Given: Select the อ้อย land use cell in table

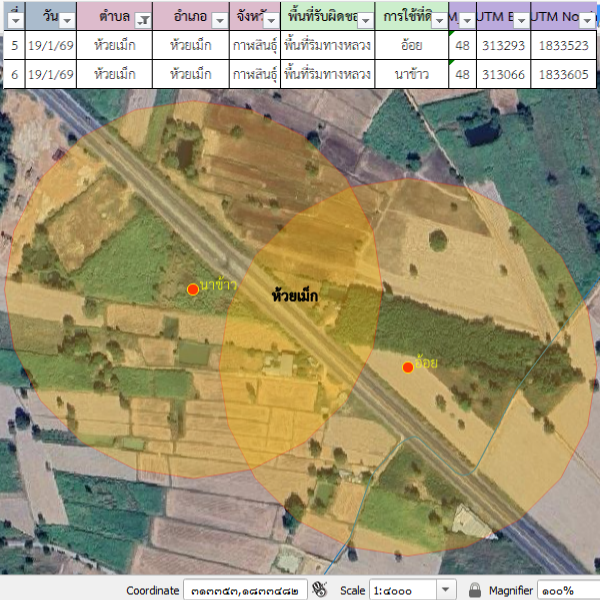Looking at the screenshot, I should click(x=412, y=45).
